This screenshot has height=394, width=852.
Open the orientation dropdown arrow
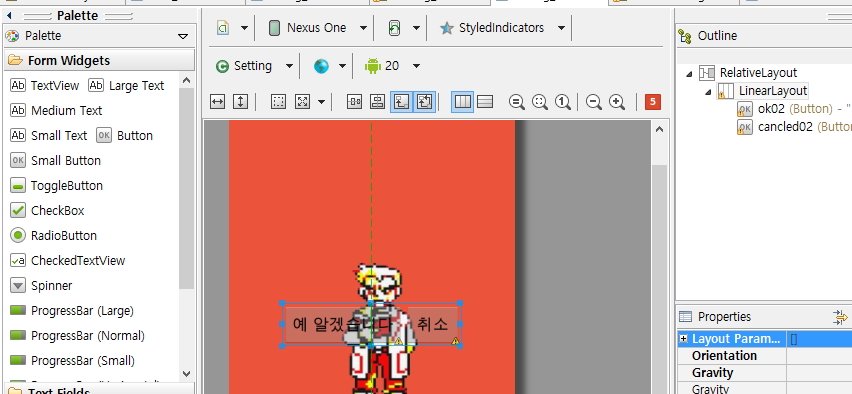[x=416, y=28]
